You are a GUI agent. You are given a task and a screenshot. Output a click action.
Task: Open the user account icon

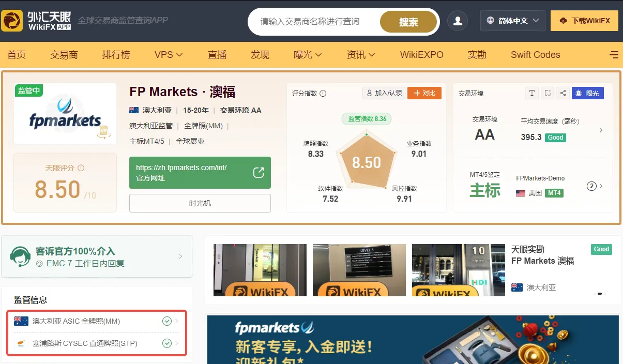(x=458, y=21)
